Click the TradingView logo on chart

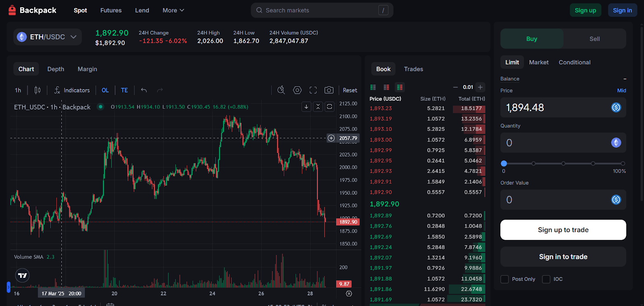(23, 275)
